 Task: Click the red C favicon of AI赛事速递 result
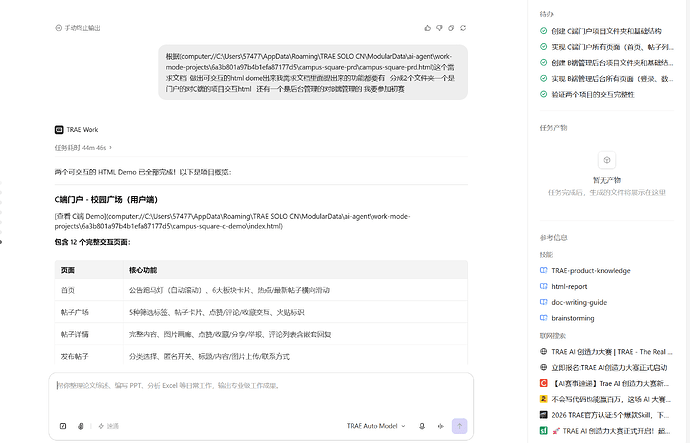coord(543,383)
